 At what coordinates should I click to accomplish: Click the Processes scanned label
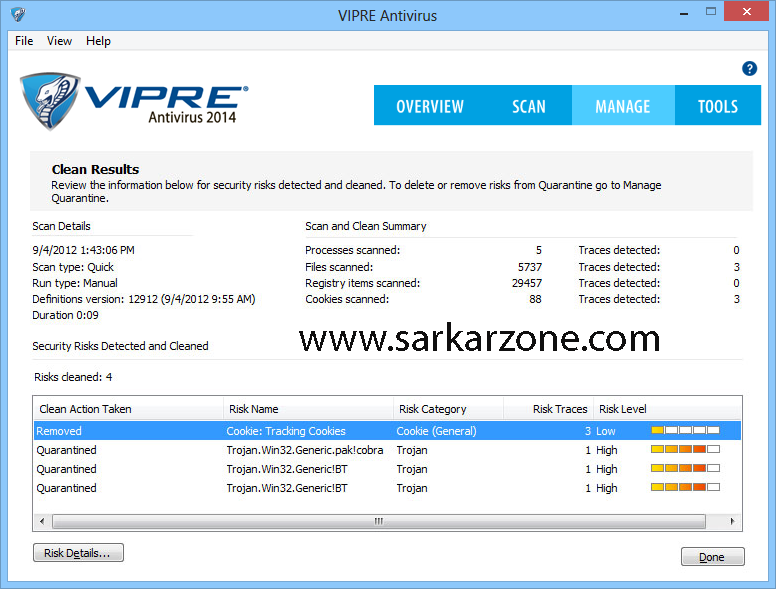pos(353,250)
